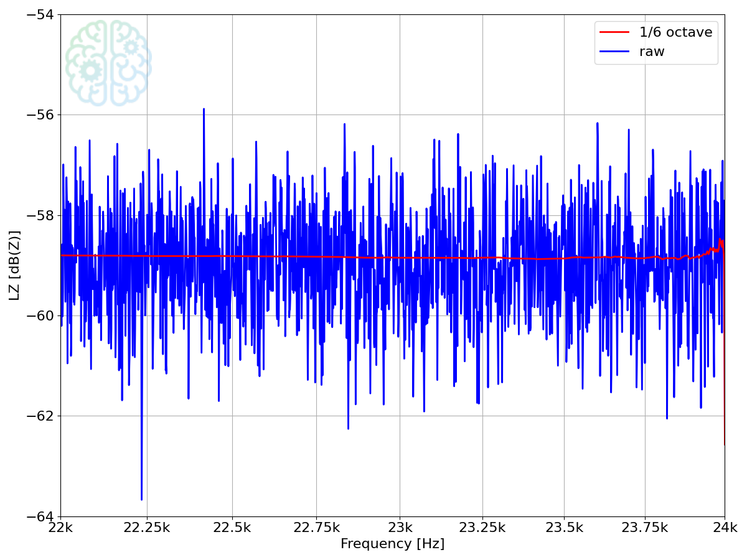Click the deepest raw dip near 22.25k

141,498
